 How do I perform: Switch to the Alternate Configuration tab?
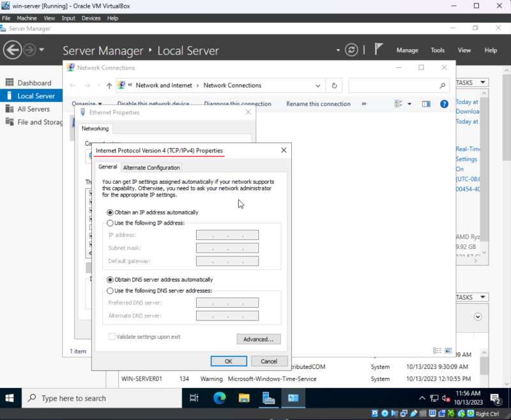tap(151, 167)
